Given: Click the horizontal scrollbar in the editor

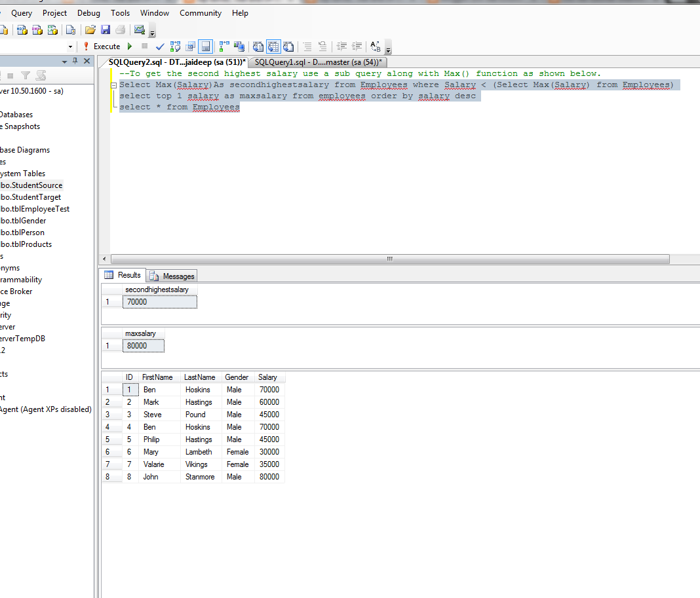Looking at the screenshot, I should point(390,259).
